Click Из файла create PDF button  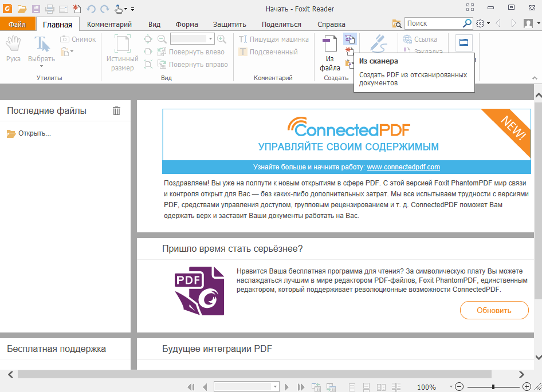coord(330,53)
